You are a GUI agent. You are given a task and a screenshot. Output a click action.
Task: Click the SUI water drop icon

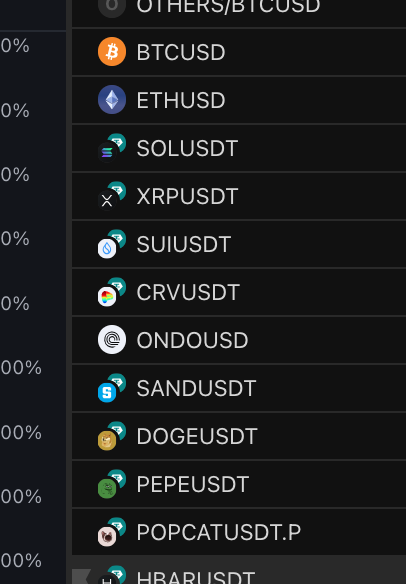(x=107, y=248)
